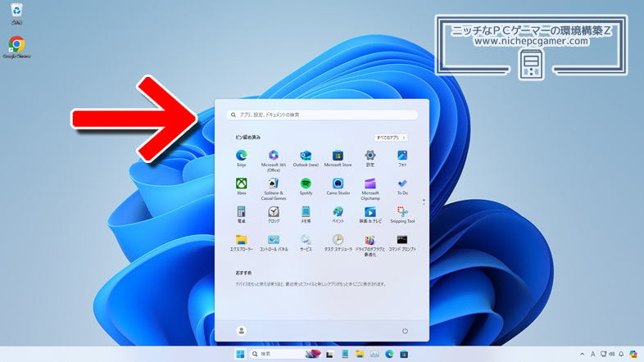This screenshot has width=644, height=362.
Task: Launch Task Scheduler
Action: click(x=338, y=242)
